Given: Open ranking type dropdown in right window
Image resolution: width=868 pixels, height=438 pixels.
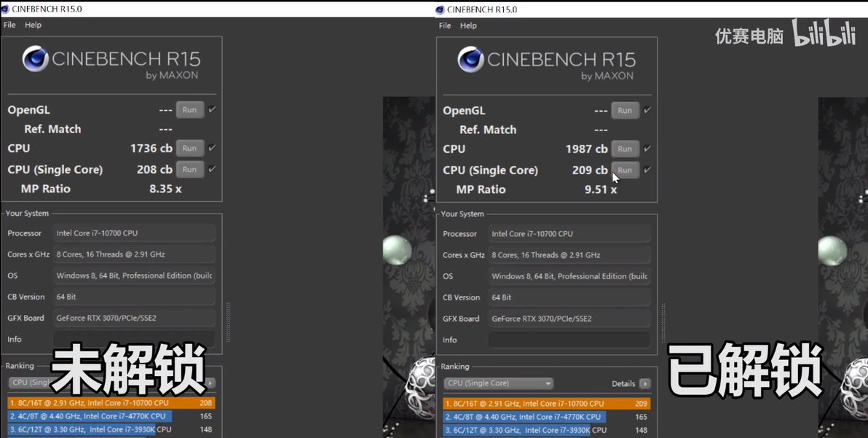Looking at the screenshot, I should point(498,383).
